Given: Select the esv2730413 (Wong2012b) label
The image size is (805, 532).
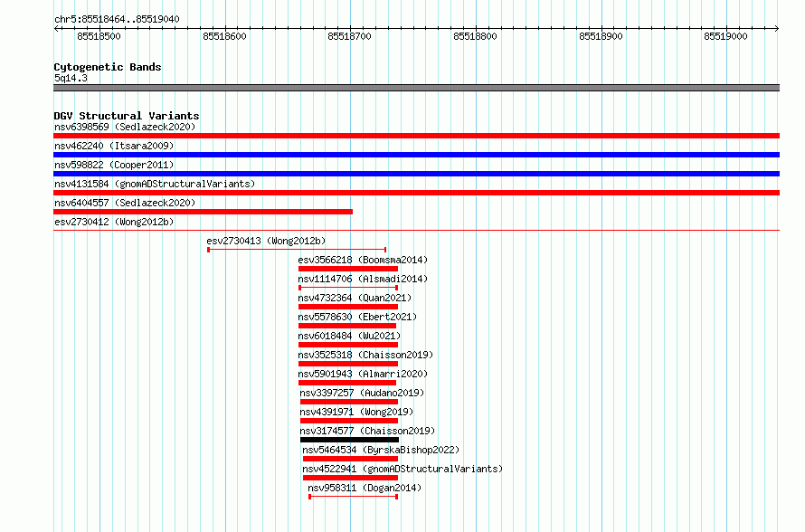Looking at the screenshot, I should coord(266,241).
